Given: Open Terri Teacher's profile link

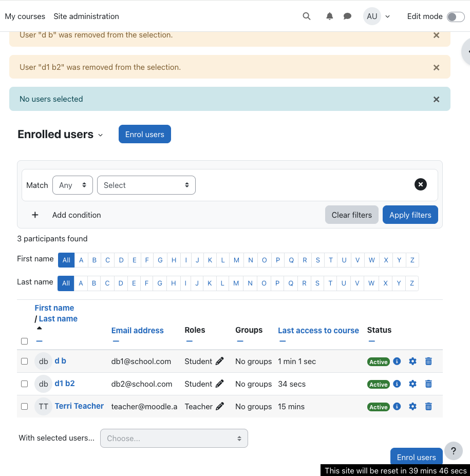Looking at the screenshot, I should point(79,406).
